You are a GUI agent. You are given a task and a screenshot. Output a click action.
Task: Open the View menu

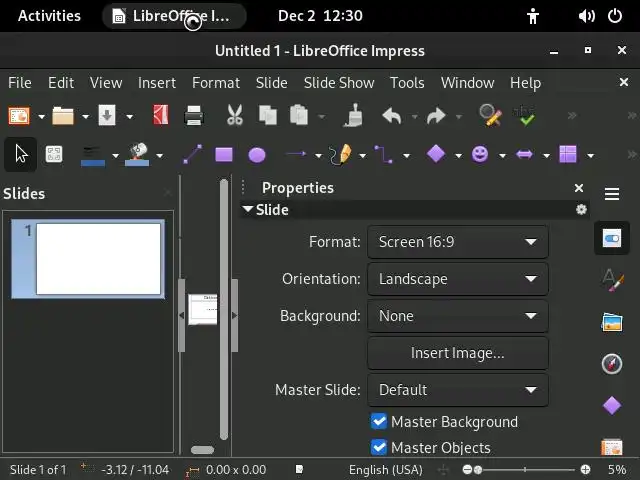click(106, 83)
